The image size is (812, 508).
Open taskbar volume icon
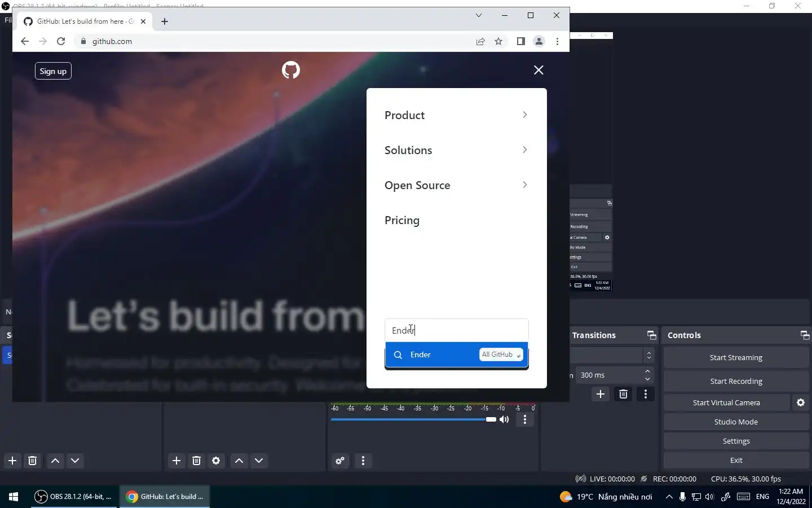pos(709,497)
